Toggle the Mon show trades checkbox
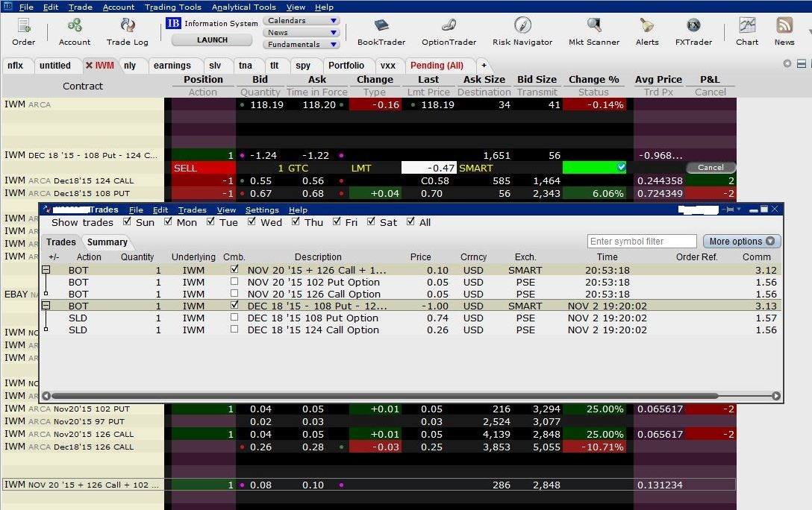The image size is (812, 510). click(x=168, y=221)
